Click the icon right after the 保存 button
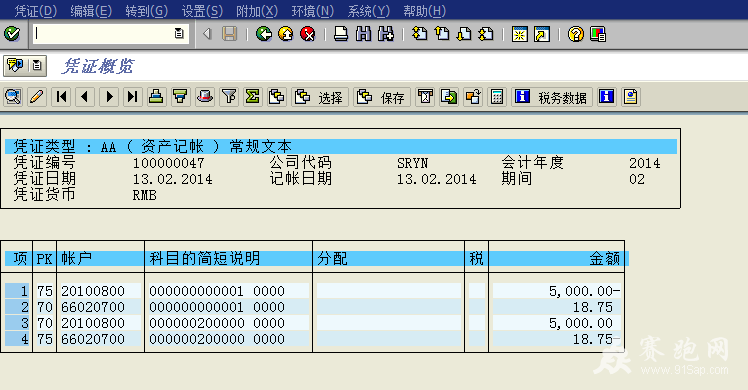748x390 pixels. (x=425, y=97)
